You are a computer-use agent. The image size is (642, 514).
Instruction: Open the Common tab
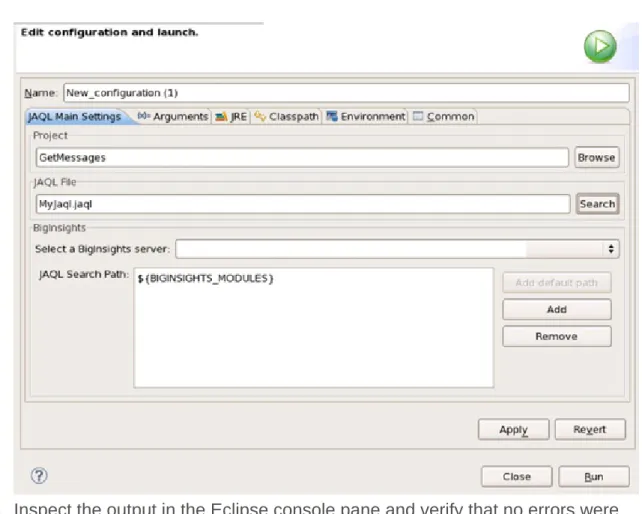pos(443,117)
